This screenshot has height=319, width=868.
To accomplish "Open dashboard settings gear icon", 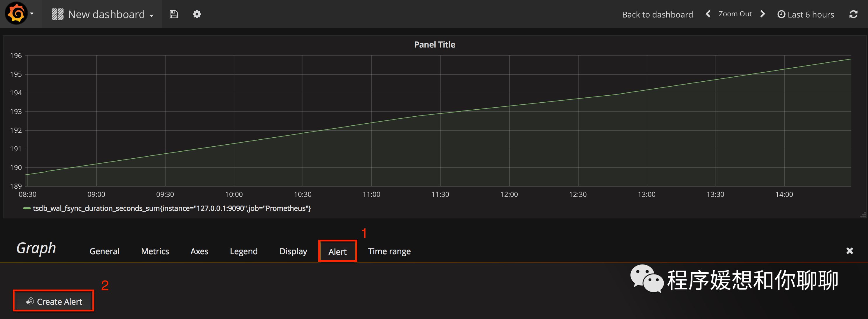I will (197, 14).
